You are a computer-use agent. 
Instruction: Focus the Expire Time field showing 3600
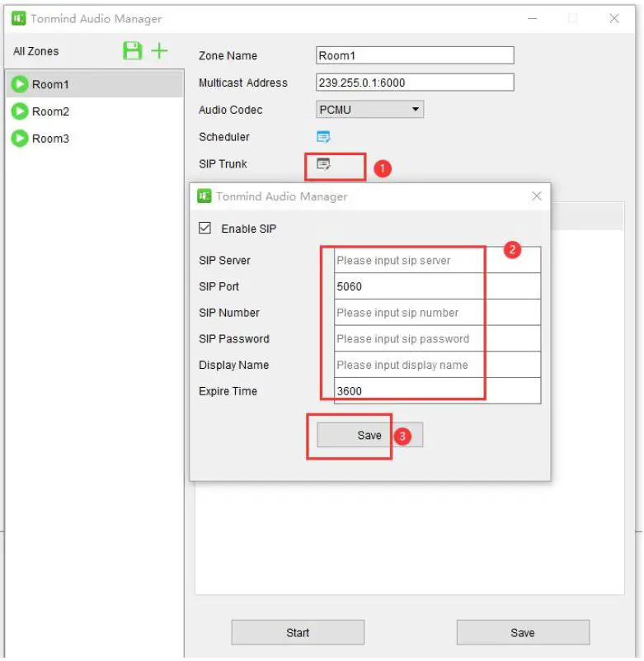point(437,391)
